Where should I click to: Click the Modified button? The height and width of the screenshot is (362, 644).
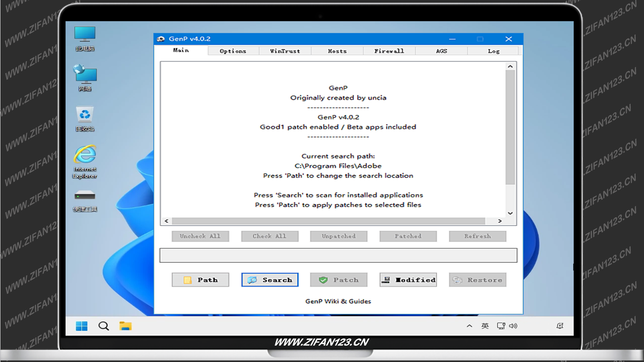click(x=408, y=280)
